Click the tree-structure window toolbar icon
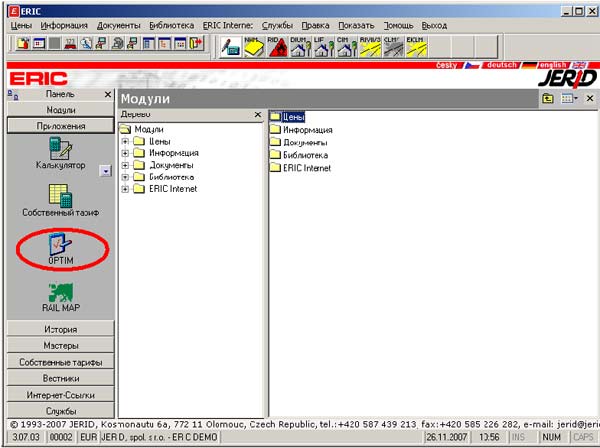 tap(165, 44)
